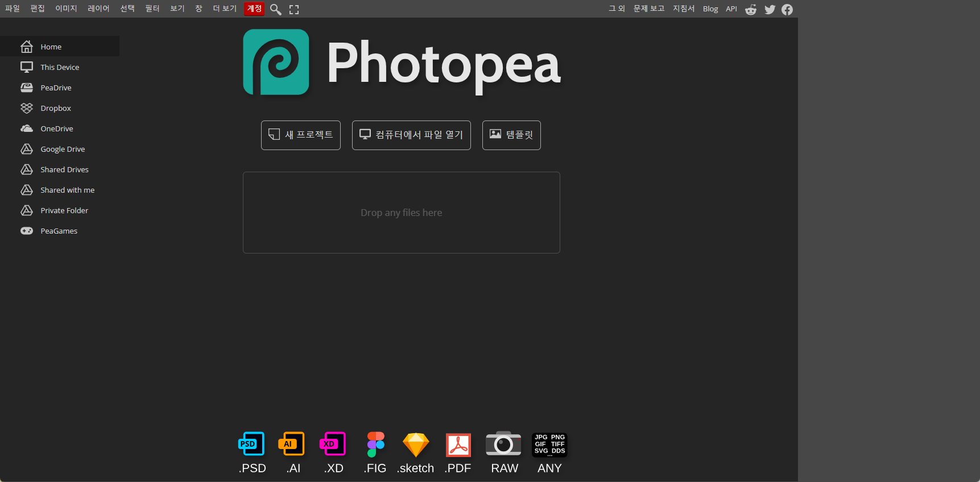Visit the Blog link

tap(710, 9)
